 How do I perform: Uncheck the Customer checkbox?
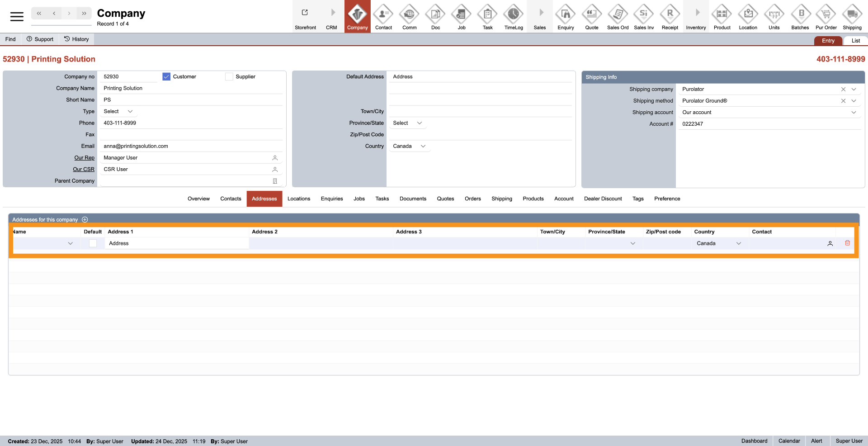(x=166, y=77)
